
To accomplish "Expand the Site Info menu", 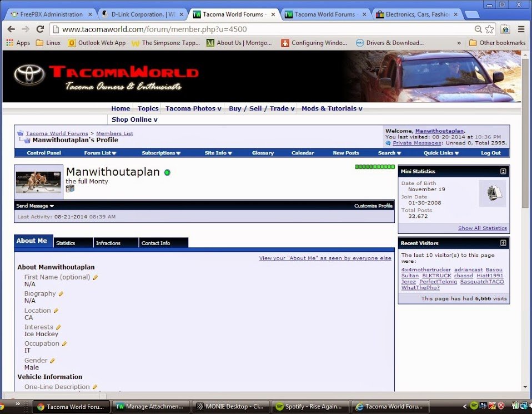I will coord(218,153).
